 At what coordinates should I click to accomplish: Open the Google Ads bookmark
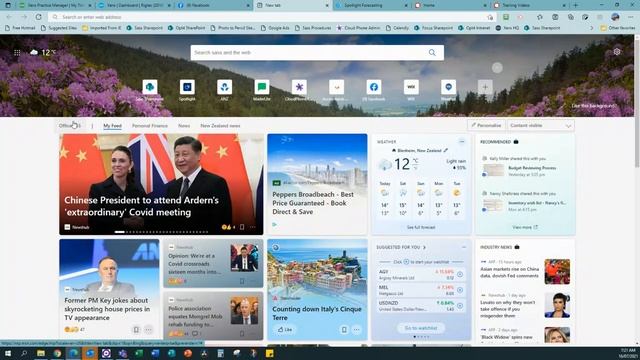[275, 28]
